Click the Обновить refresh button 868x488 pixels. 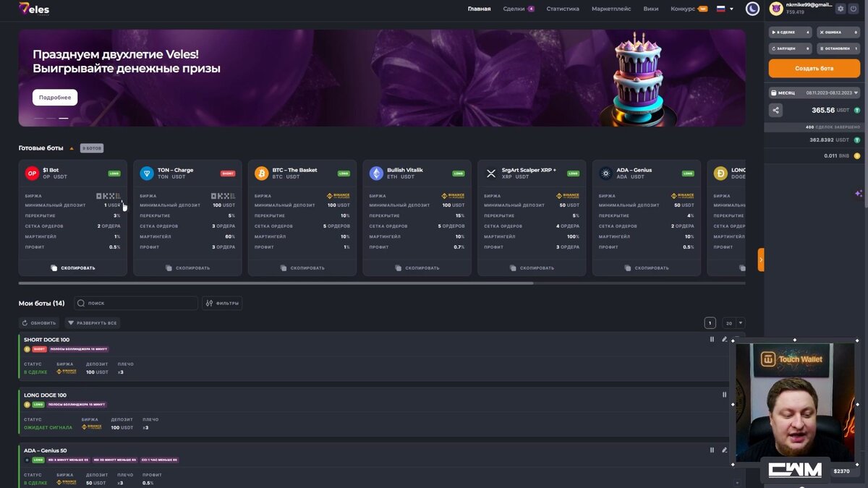coord(40,323)
